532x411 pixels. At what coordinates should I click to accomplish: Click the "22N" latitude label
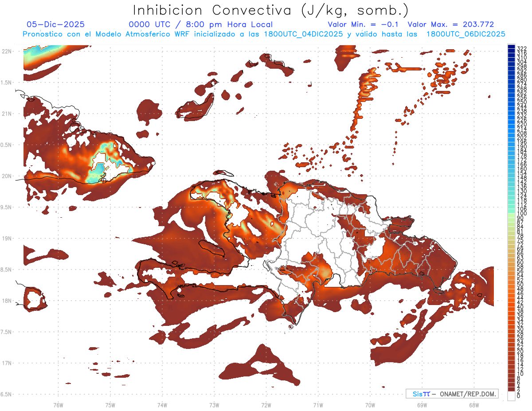[x=7, y=51]
